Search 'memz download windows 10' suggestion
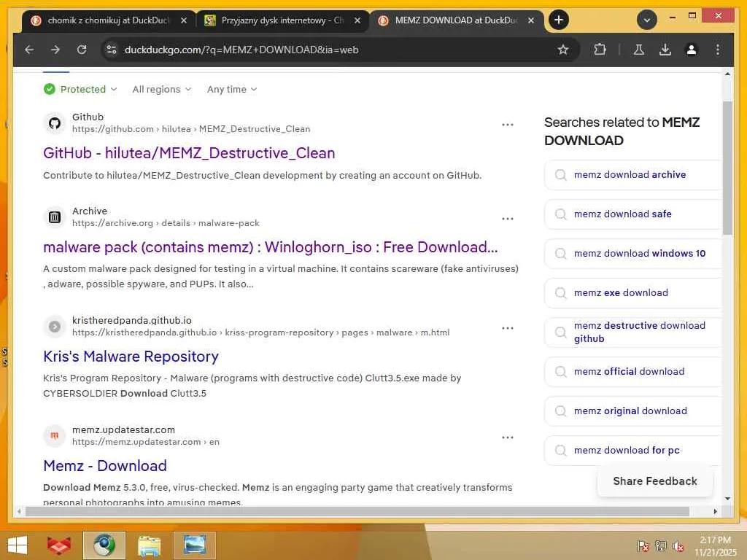747x560 pixels. (632, 253)
